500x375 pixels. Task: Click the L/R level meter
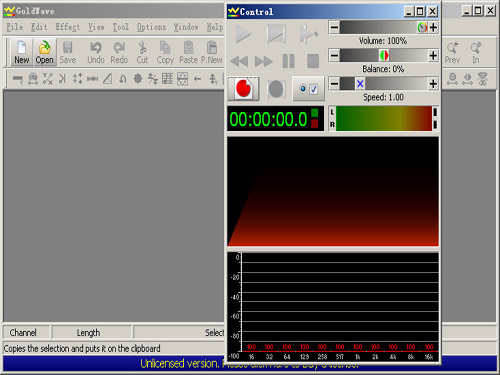383,119
